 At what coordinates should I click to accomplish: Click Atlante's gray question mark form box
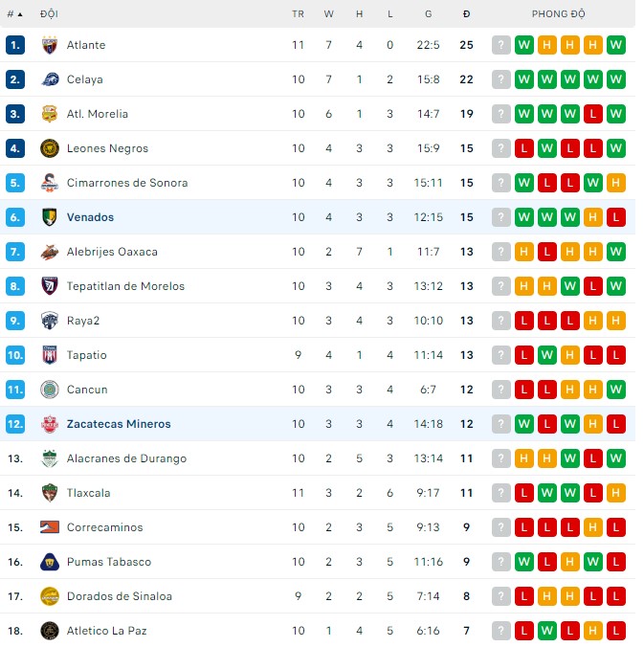pos(501,45)
